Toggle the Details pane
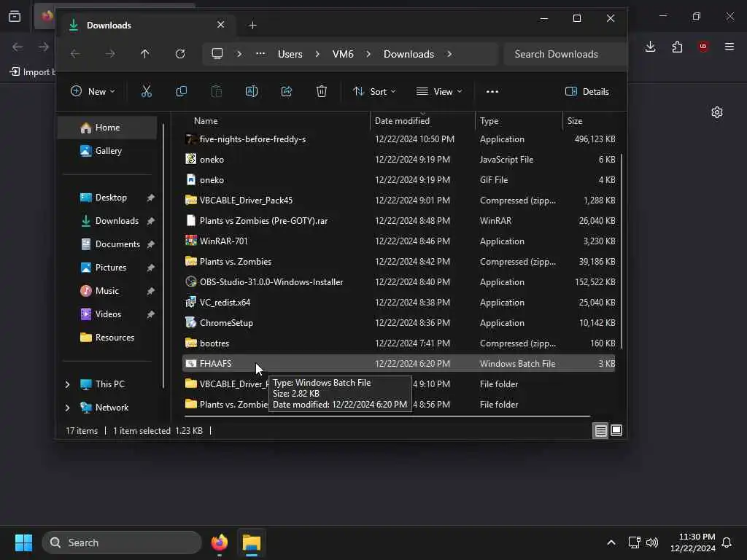Viewport: 747px width, 560px height. point(587,91)
